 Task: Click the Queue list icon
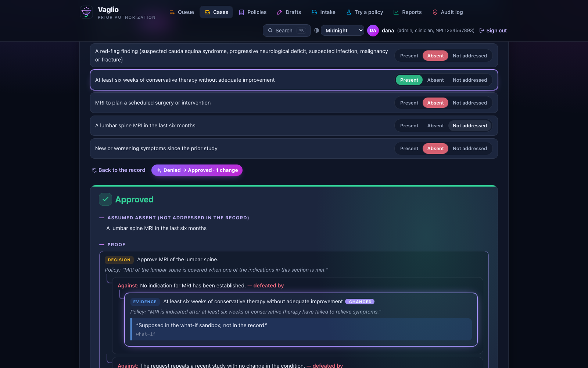172,12
